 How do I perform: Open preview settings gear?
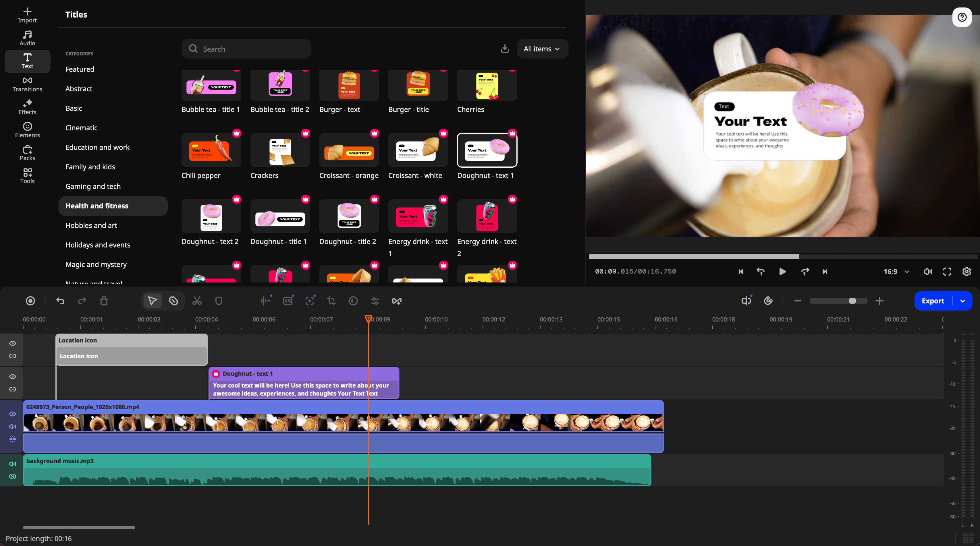tap(967, 272)
